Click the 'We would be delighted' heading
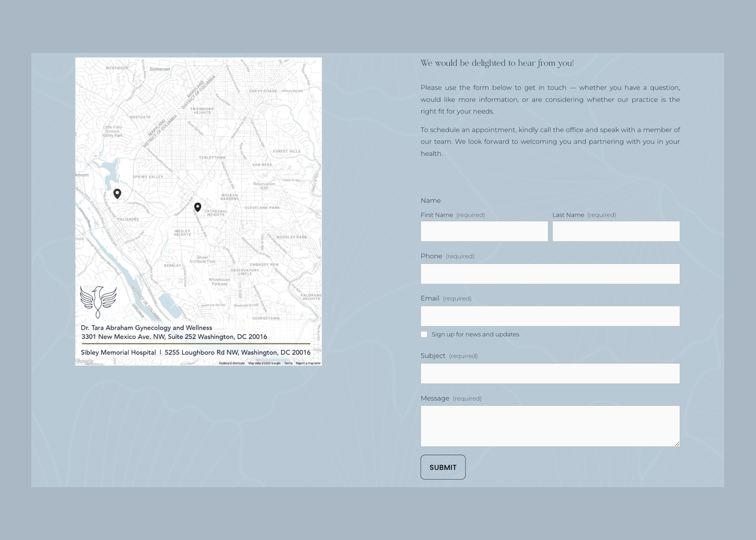This screenshot has width=756, height=540. [x=497, y=63]
